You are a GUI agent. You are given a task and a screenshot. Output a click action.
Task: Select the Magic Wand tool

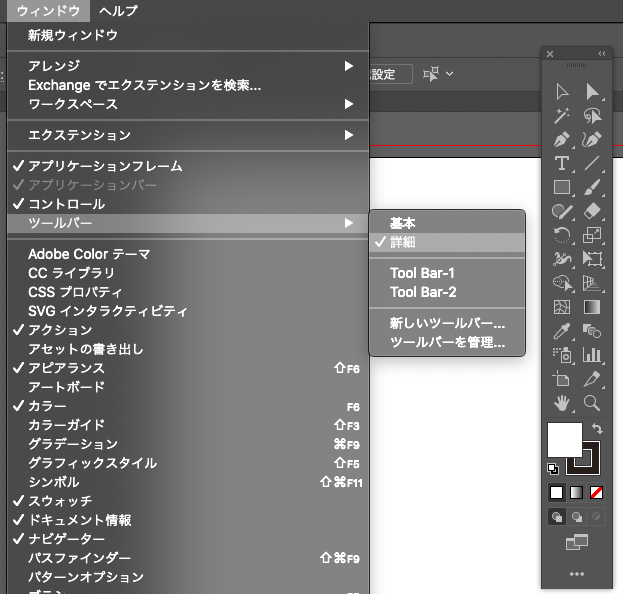pyautogui.click(x=562, y=116)
